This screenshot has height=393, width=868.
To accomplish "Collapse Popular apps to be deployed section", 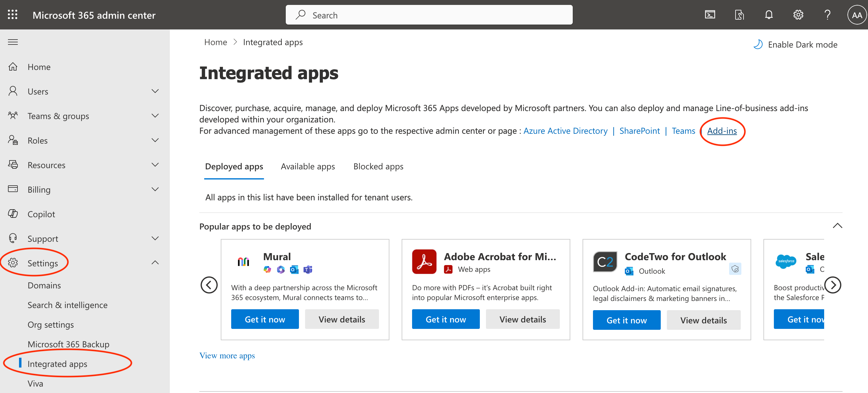I will point(837,226).
